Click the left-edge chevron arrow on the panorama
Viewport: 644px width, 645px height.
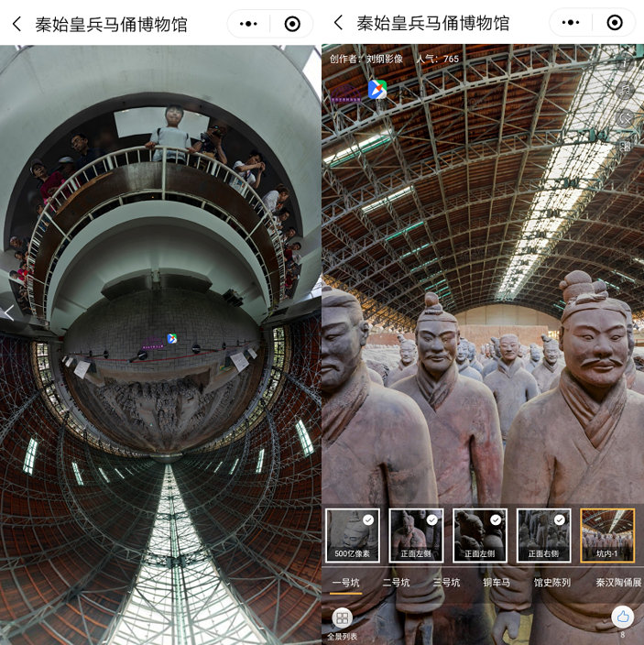point(8,313)
